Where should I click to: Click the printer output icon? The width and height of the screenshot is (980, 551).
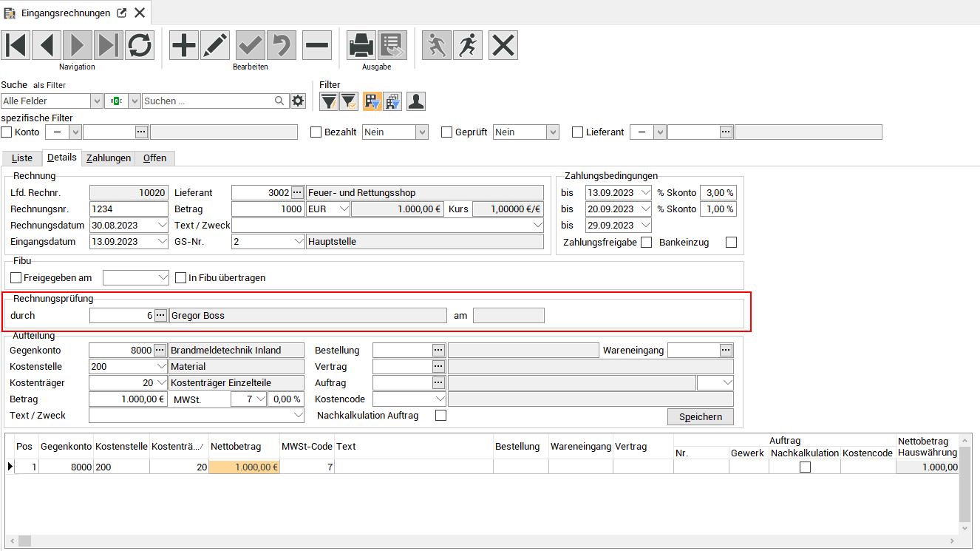(362, 45)
